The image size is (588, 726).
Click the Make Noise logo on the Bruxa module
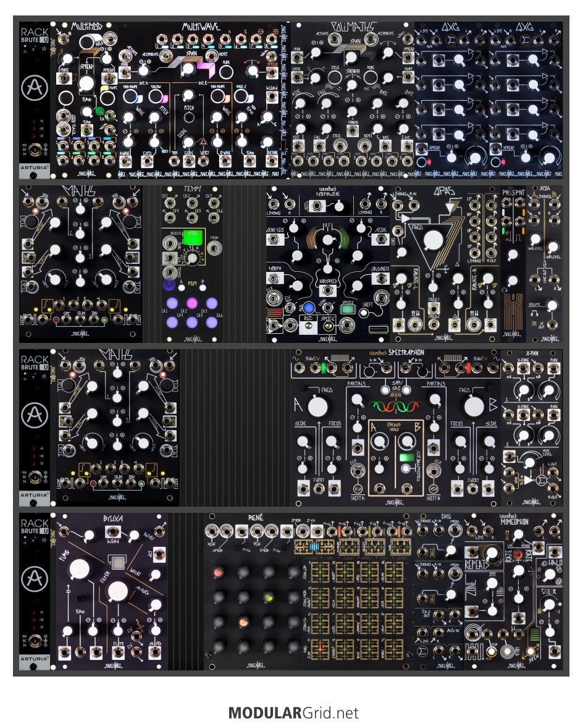pyautogui.click(x=113, y=665)
